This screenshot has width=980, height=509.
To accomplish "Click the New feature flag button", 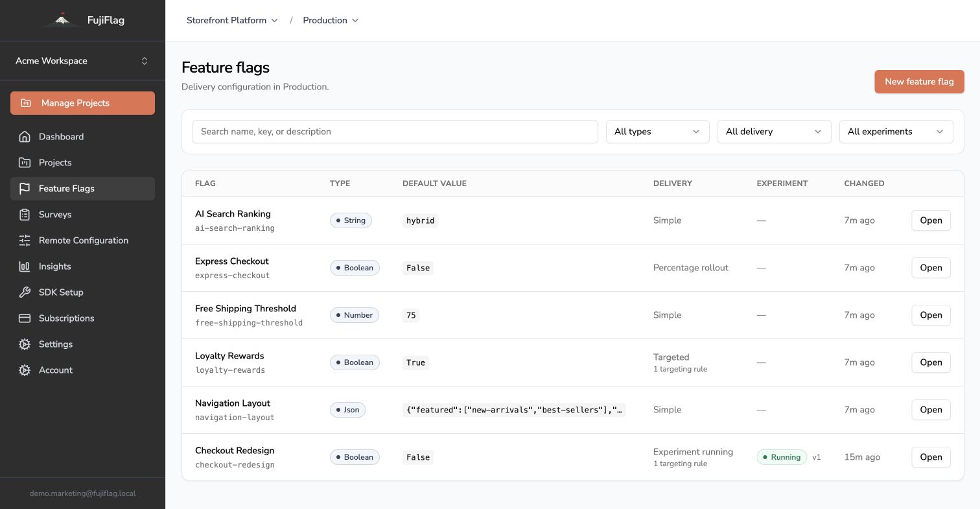I will (x=919, y=82).
